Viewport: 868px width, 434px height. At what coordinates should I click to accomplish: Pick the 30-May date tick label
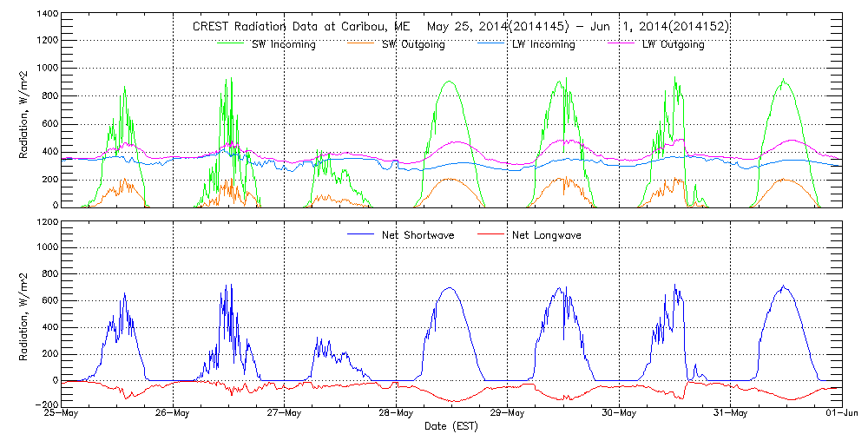[x=620, y=414]
